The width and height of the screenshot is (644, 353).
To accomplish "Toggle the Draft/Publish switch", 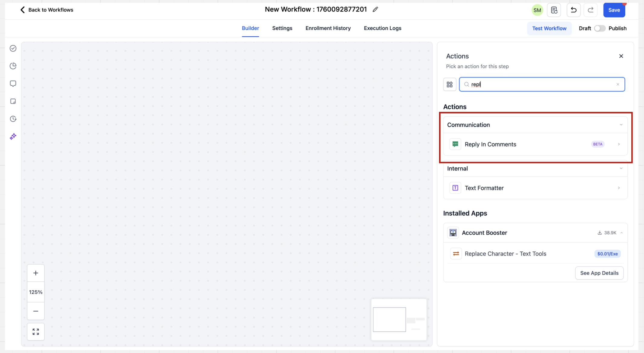I will (x=600, y=28).
